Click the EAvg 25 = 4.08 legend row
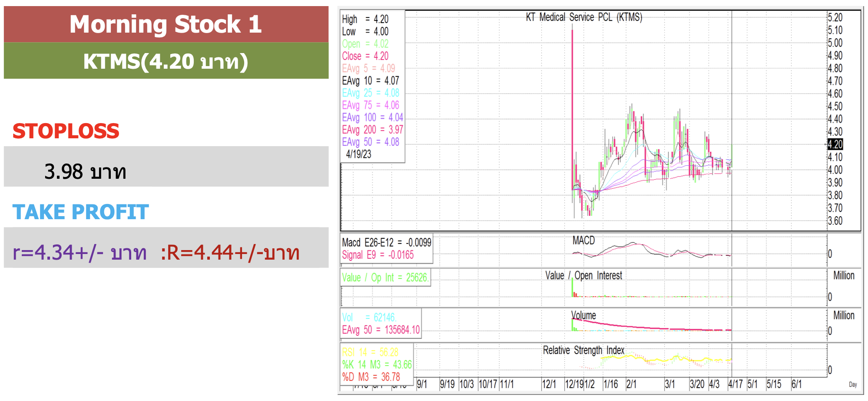Image resolution: width=868 pixels, height=401 pixels. [x=370, y=93]
